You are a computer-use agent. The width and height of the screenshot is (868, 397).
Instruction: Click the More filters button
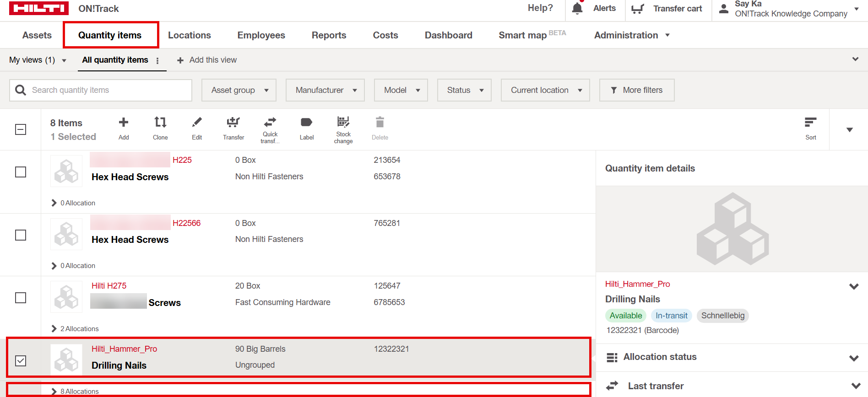[x=636, y=90]
